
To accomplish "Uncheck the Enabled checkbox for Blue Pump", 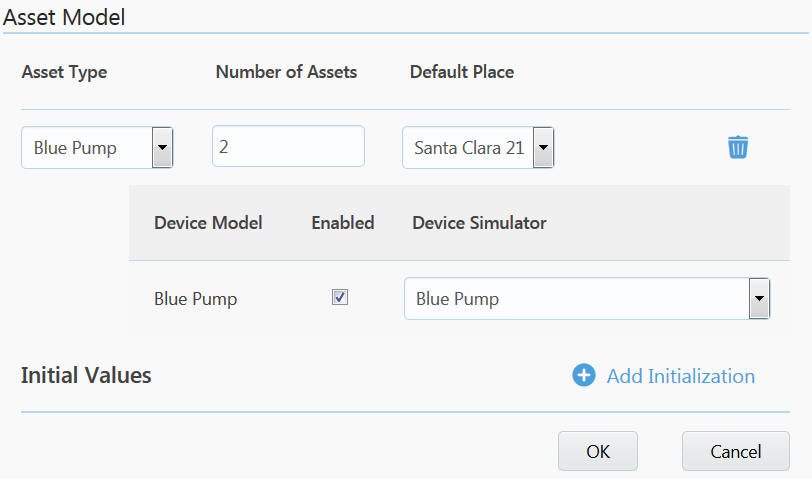I will point(340,297).
